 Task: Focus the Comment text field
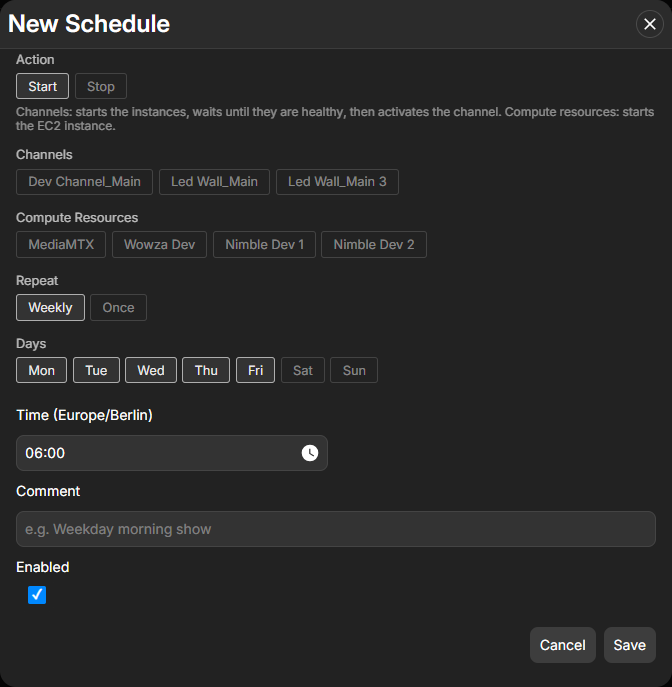(x=336, y=529)
